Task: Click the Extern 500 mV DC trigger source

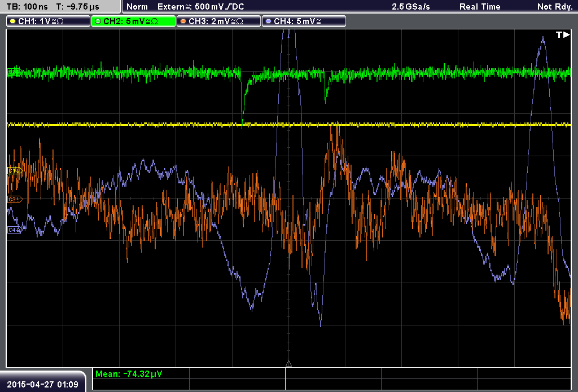Action: (200, 7)
